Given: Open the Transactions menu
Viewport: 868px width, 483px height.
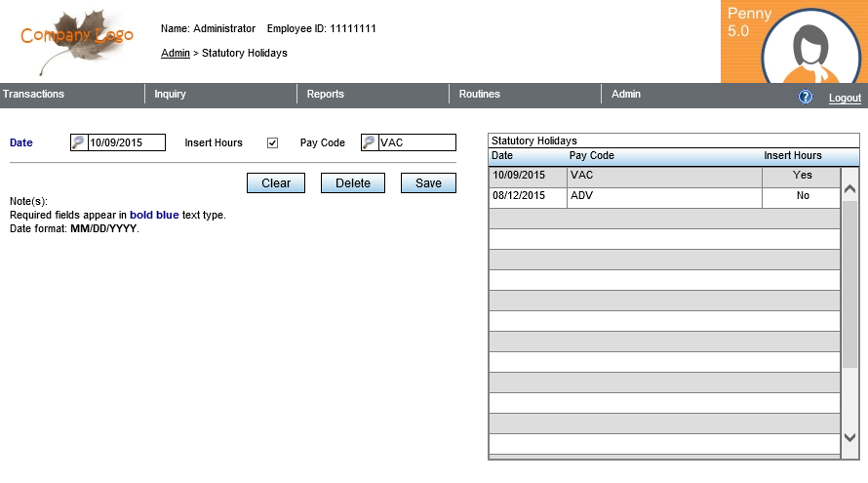Looking at the screenshot, I should click(x=34, y=95).
